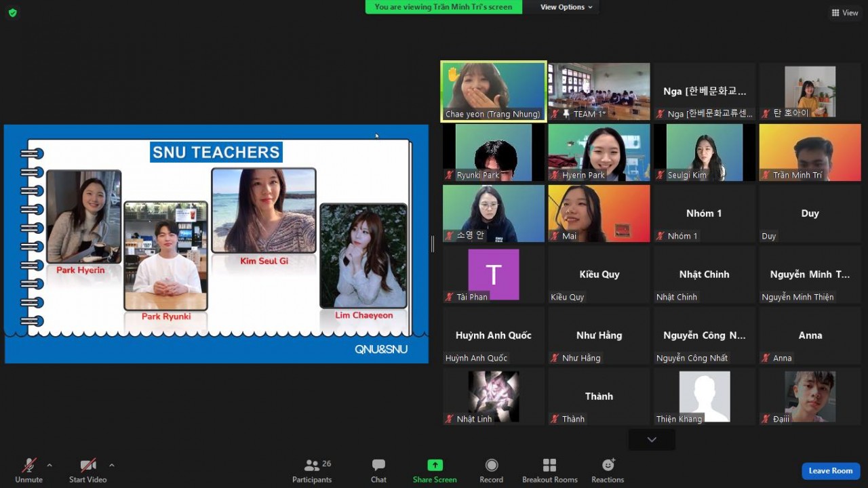Screen dimensions: 868x488
Task: Click the screen-viewing notification banner
Action: 444,7
